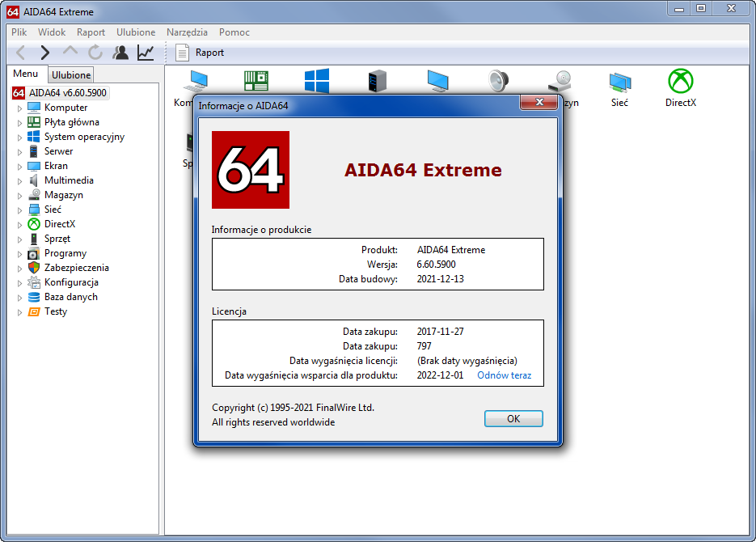
Task: Open the Plik menu
Action: point(19,32)
